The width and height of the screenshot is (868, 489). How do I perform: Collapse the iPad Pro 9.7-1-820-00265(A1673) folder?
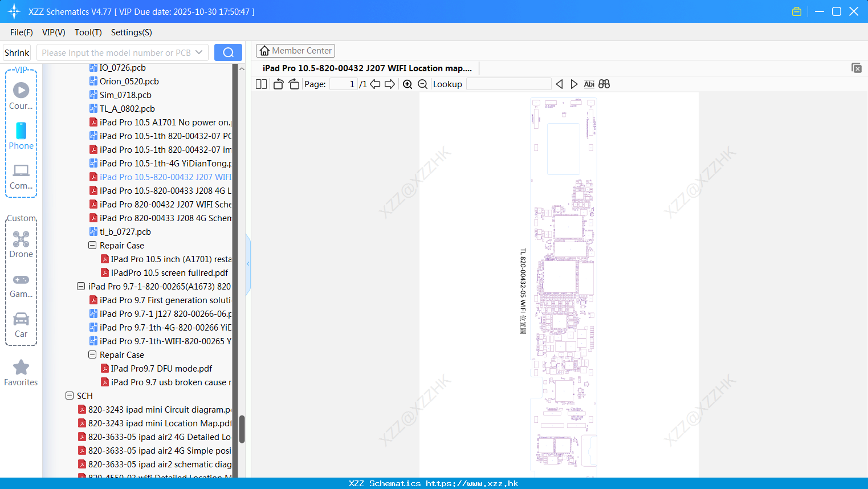click(81, 287)
